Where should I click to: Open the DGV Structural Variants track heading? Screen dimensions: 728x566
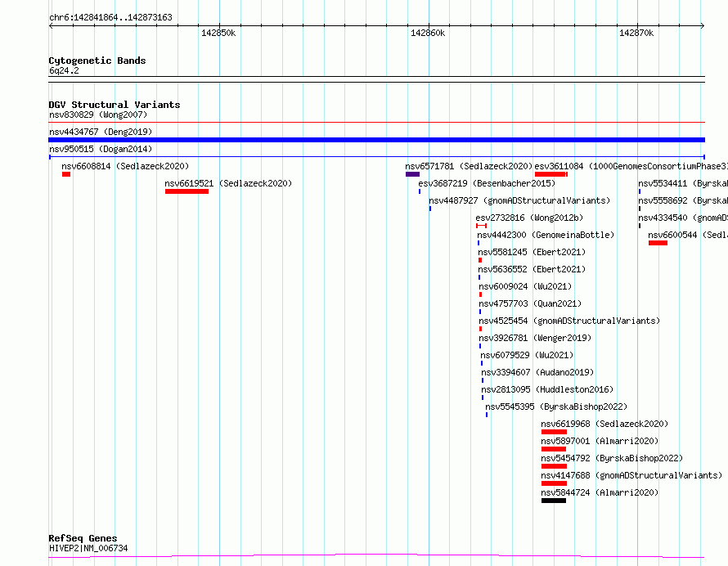114,105
